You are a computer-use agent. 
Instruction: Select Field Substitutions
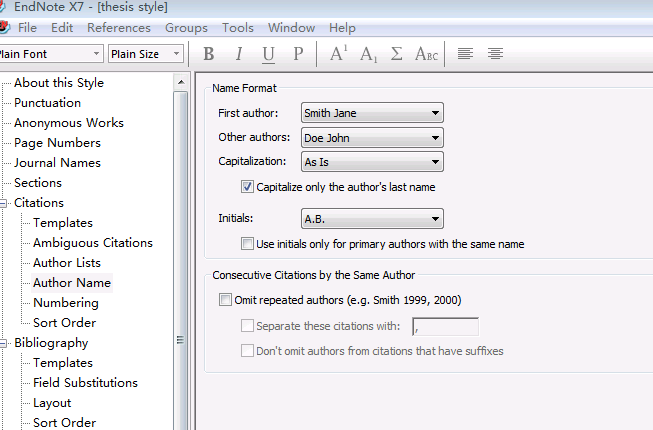[85, 383]
